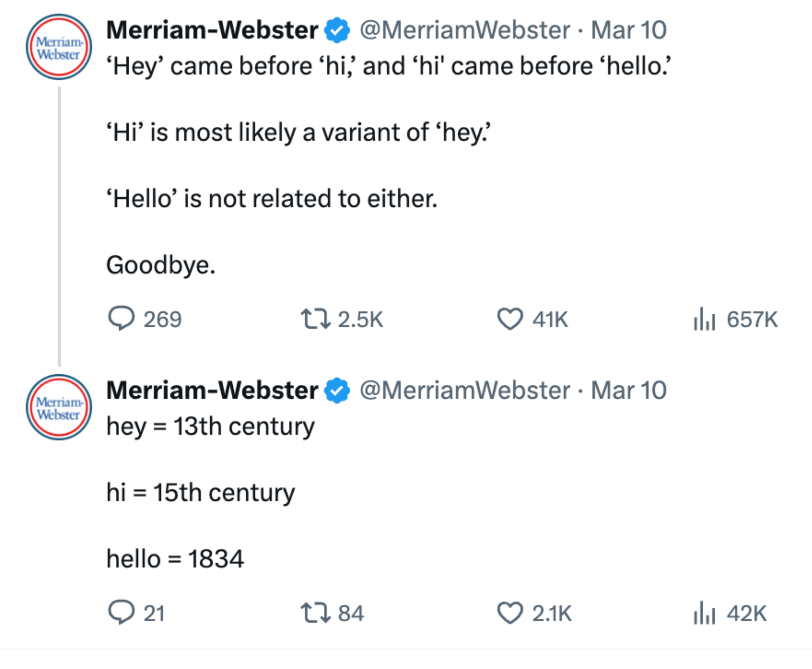812x669 pixels.
Task: Like the first tweet with the heart icon
Action: [510, 319]
